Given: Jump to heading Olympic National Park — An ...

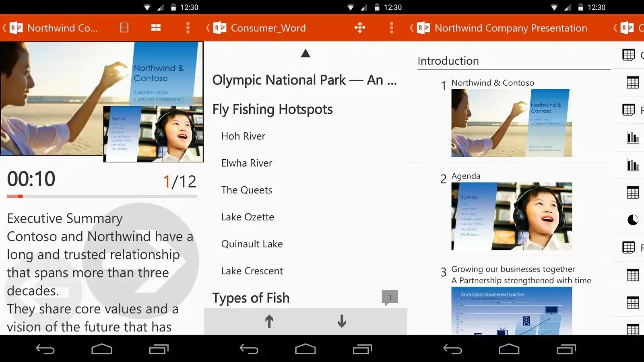Looking at the screenshot, I should pyautogui.click(x=305, y=80).
